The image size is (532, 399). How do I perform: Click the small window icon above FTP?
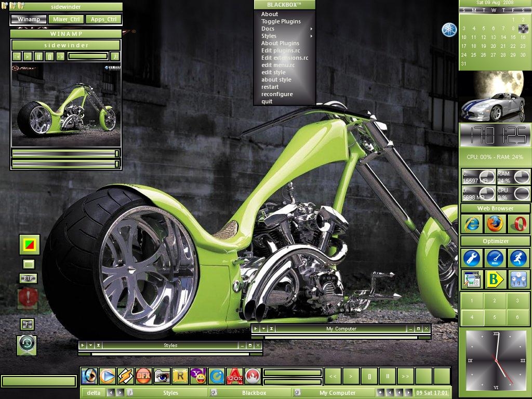(x=29, y=264)
